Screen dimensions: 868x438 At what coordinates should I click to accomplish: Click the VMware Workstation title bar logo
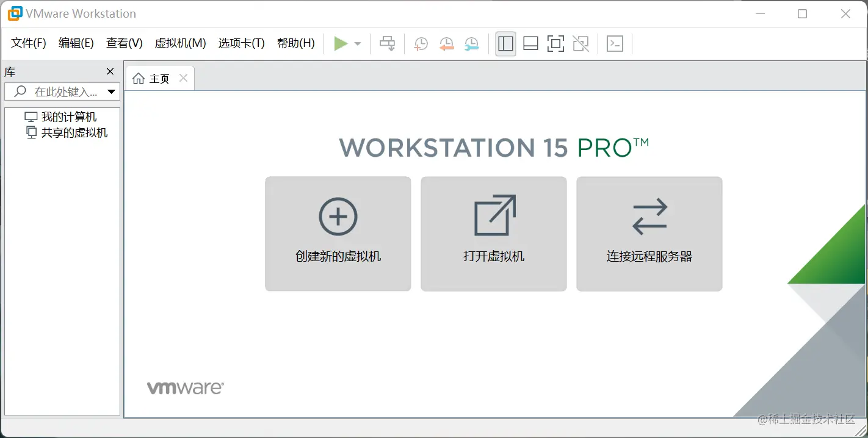pos(15,13)
